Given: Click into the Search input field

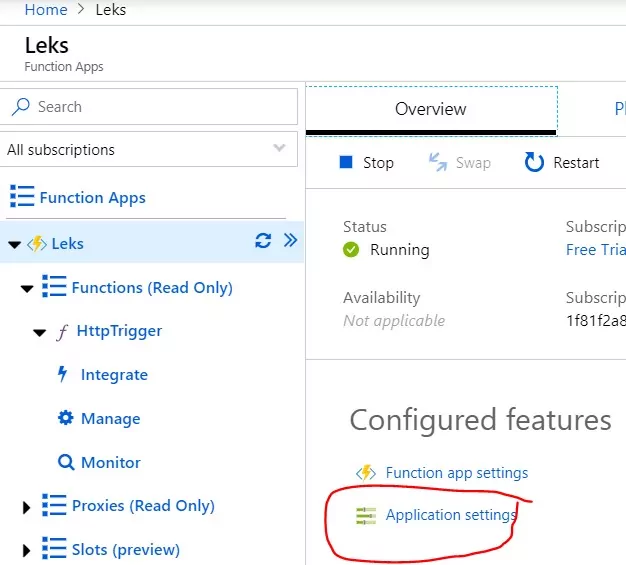Looking at the screenshot, I should point(149,107).
